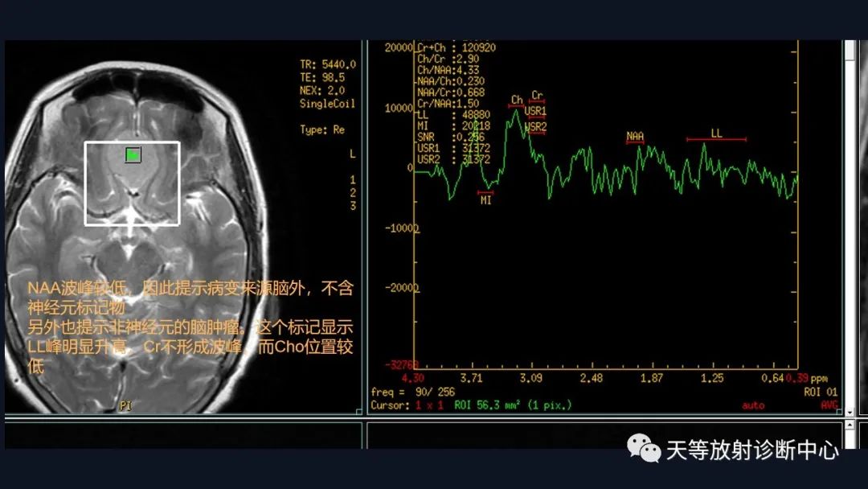Select the 'NAA' peak marker on the spectrum
The width and height of the screenshot is (868, 489).
click(x=635, y=136)
